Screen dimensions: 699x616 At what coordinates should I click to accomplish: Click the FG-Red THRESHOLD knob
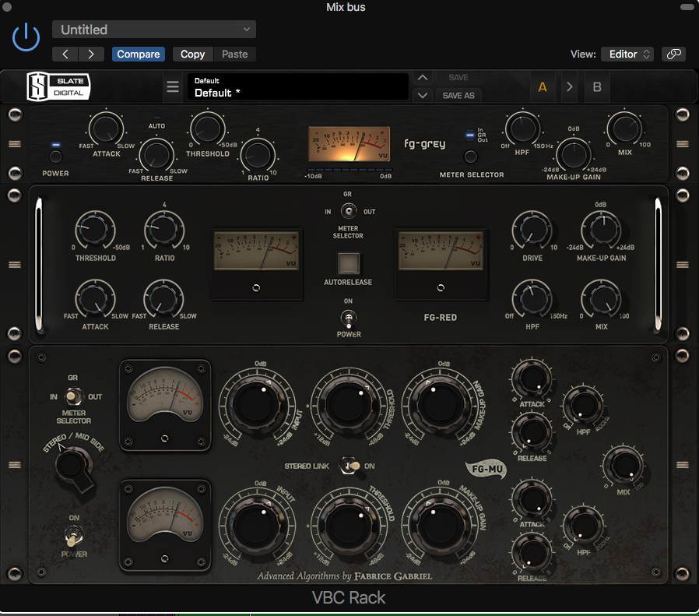click(x=95, y=231)
